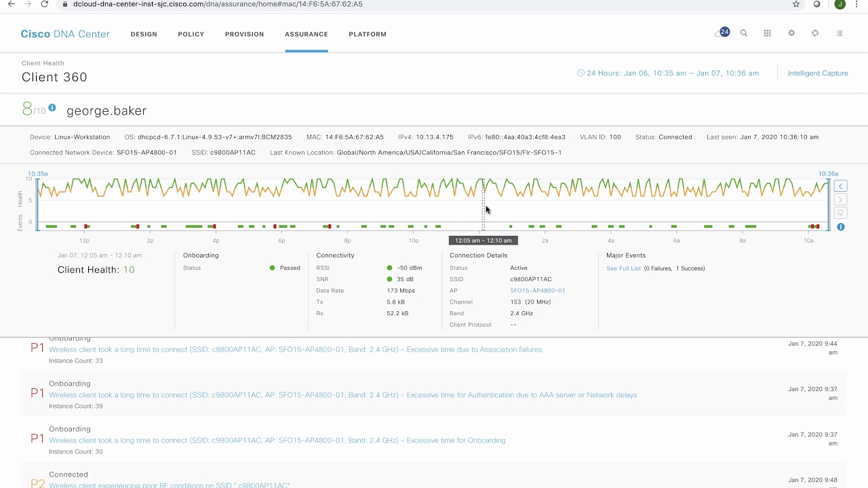Open the settings gear icon
Viewport: 868px width, 488px height.
click(791, 33)
